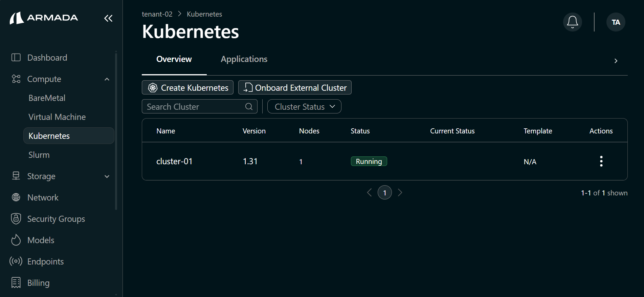Click the Version column header
Screen dimensions: 644x297
pyautogui.click(x=254, y=131)
